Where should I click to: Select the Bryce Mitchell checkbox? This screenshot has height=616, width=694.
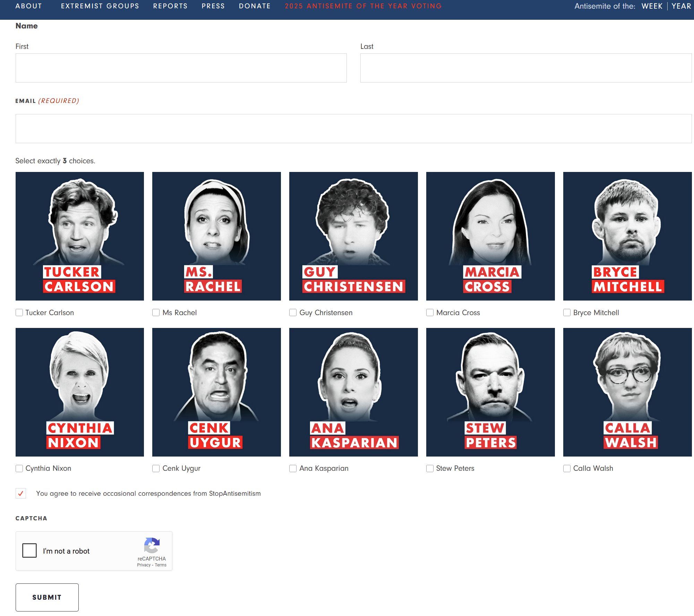[567, 313]
